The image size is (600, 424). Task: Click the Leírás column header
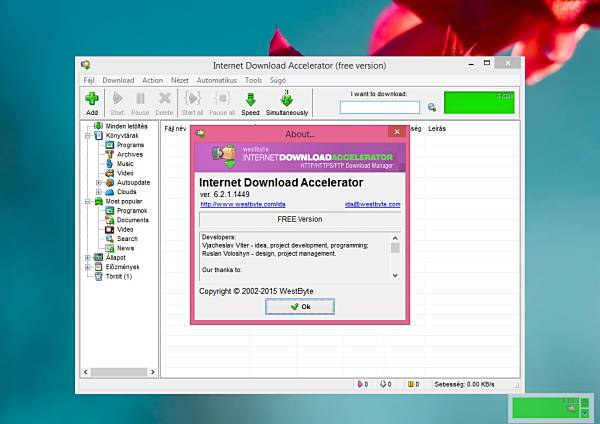[x=437, y=129]
